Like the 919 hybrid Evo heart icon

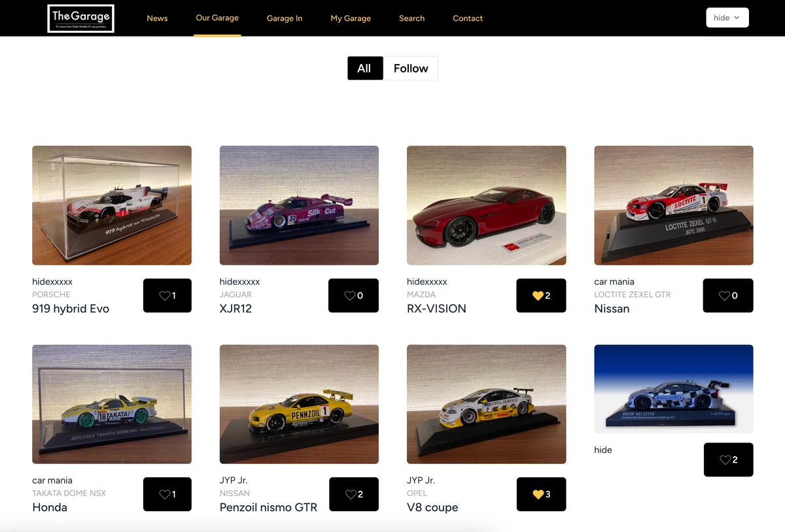point(165,296)
